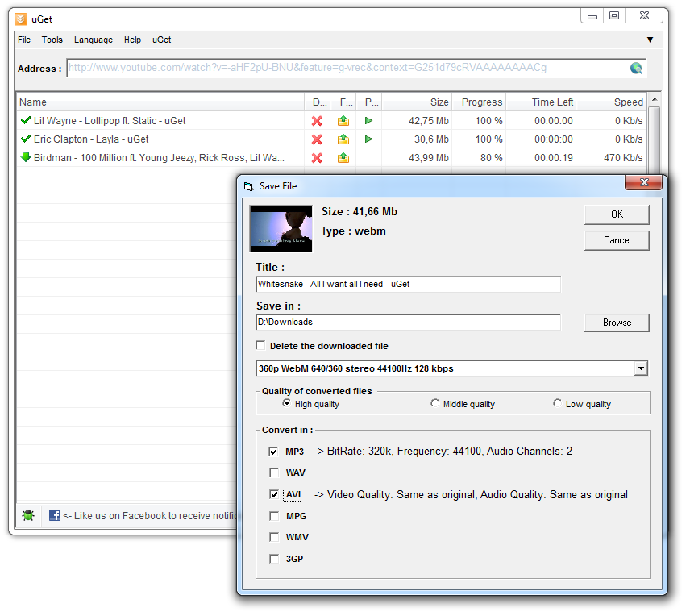Delete the Lil Wayne - Lollipop download

[x=317, y=121]
